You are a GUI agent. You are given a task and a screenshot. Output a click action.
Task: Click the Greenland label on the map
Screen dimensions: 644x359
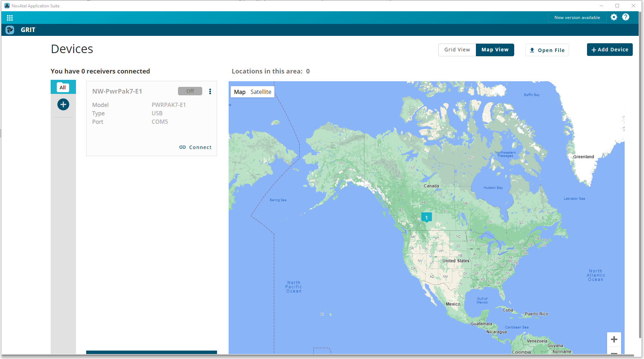584,157
